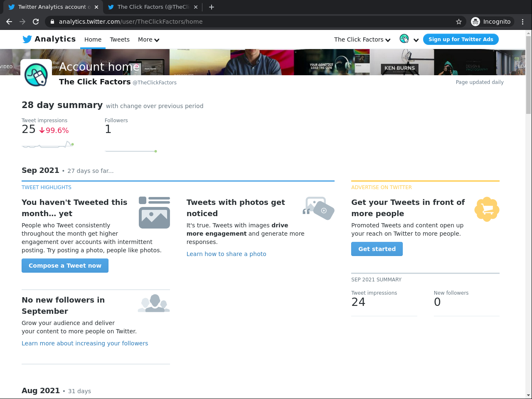This screenshot has height=399, width=532.
Task: Click the Twitter bird Analytics logo
Action: (x=49, y=39)
